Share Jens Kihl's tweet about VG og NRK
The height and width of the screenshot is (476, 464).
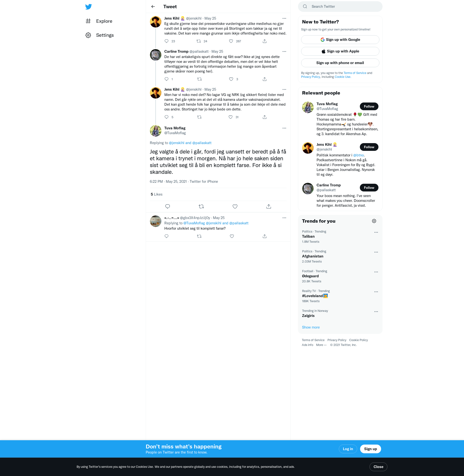click(x=265, y=117)
